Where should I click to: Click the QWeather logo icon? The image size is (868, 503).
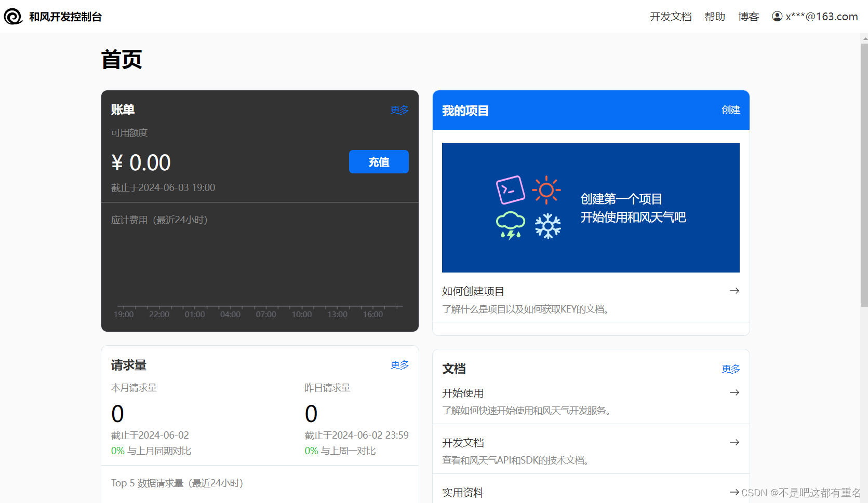click(13, 17)
